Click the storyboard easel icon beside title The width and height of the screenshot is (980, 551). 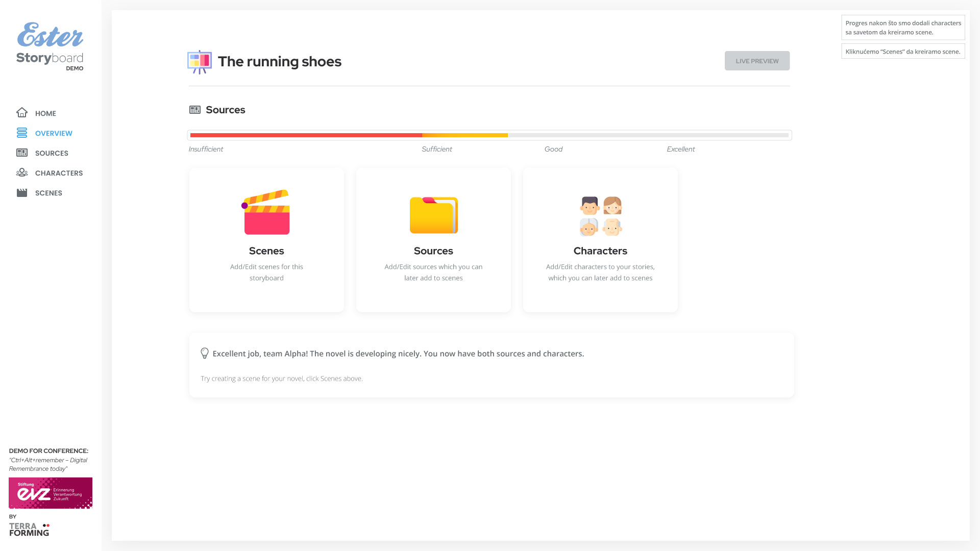coord(200,62)
